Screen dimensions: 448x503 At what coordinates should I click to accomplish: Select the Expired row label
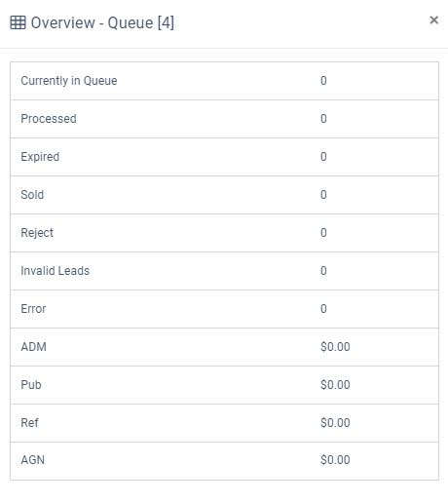tap(40, 157)
